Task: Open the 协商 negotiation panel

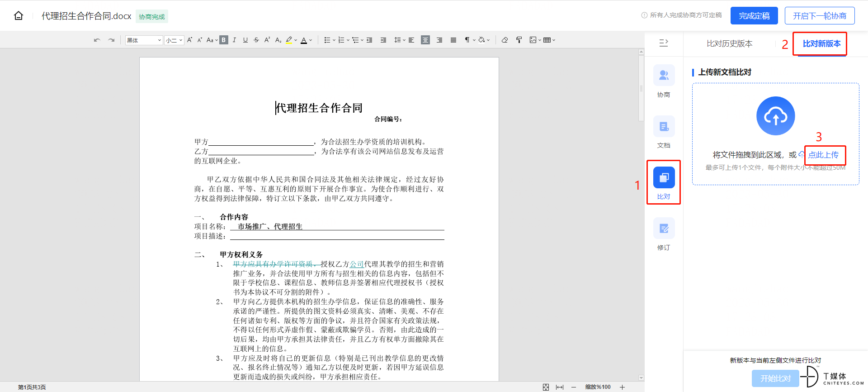Action: click(x=664, y=81)
